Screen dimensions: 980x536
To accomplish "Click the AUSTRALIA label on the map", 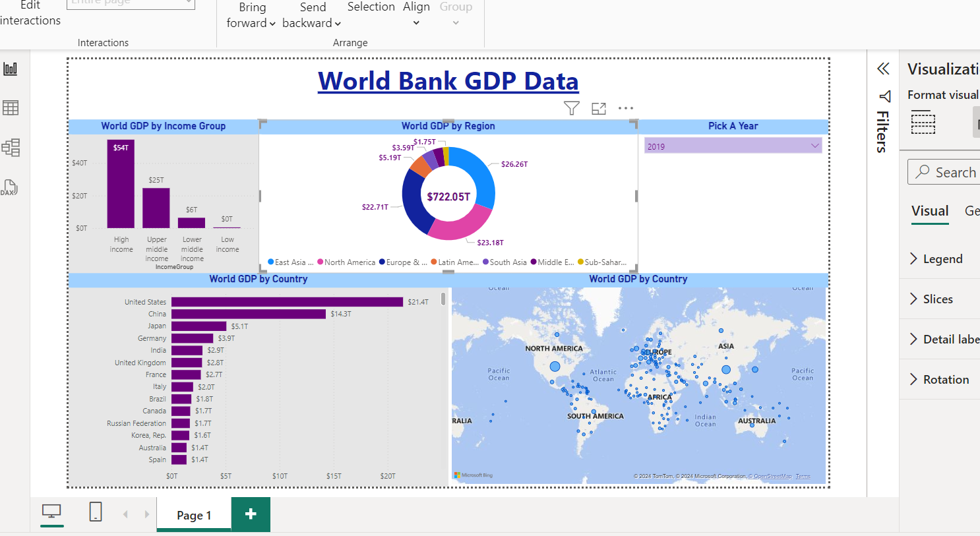I will [x=756, y=421].
